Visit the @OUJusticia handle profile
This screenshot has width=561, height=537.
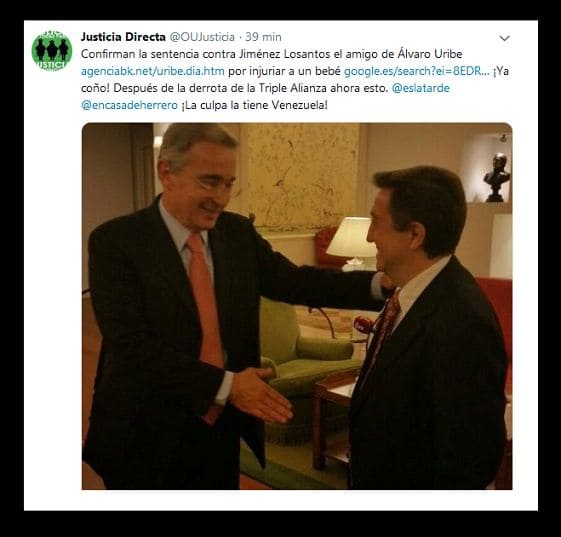click(202, 37)
